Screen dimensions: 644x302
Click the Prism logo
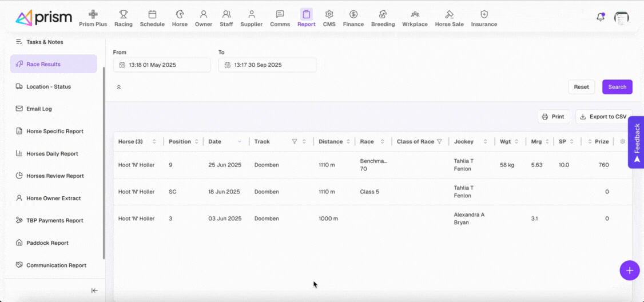(x=43, y=18)
